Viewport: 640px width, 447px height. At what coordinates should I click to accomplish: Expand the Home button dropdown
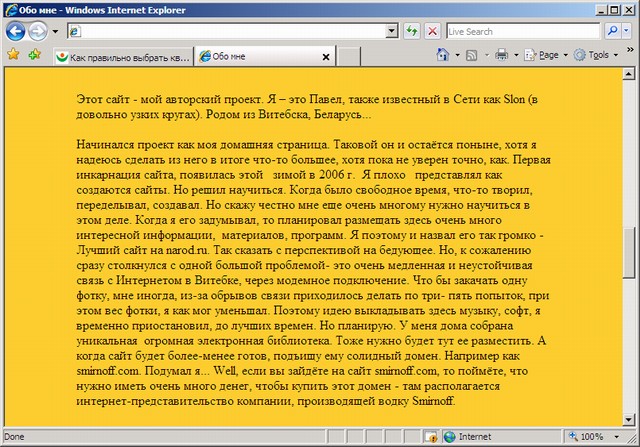point(457,55)
